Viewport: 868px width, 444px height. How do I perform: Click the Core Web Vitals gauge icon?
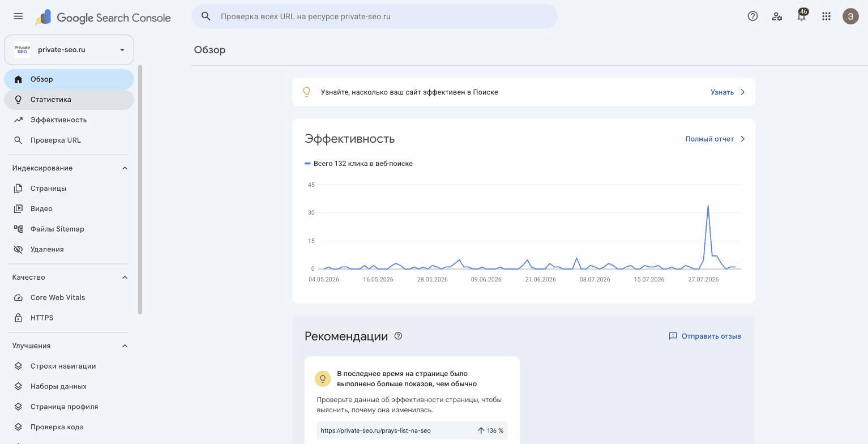(18, 297)
